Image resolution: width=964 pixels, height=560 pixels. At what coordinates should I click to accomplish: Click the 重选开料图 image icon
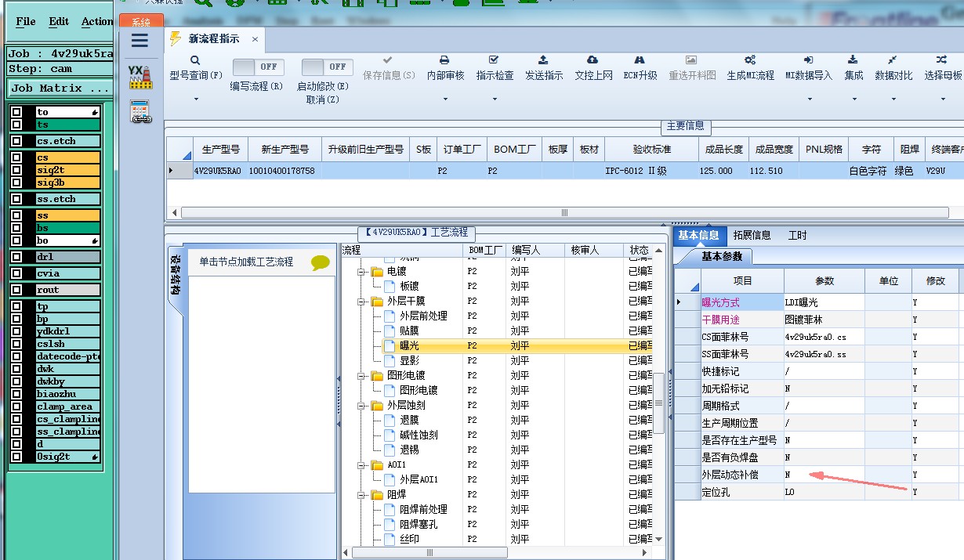[x=691, y=60]
